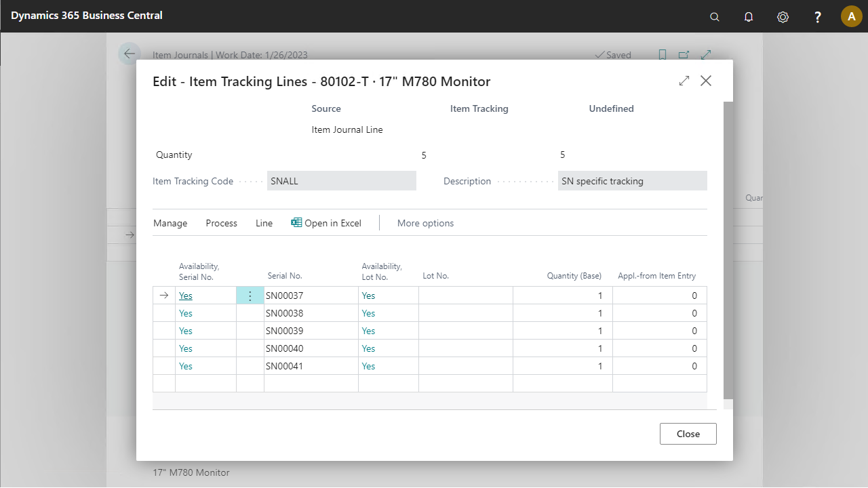Image resolution: width=868 pixels, height=488 pixels.
Task: Open the notifications bell
Action: point(749,17)
